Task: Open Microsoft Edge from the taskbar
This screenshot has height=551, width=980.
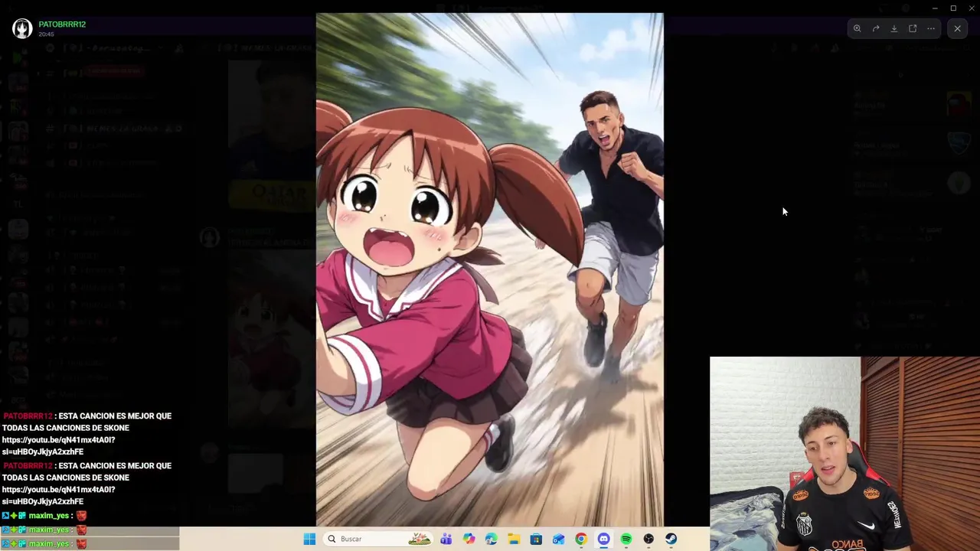Action: click(x=492, y=539)
